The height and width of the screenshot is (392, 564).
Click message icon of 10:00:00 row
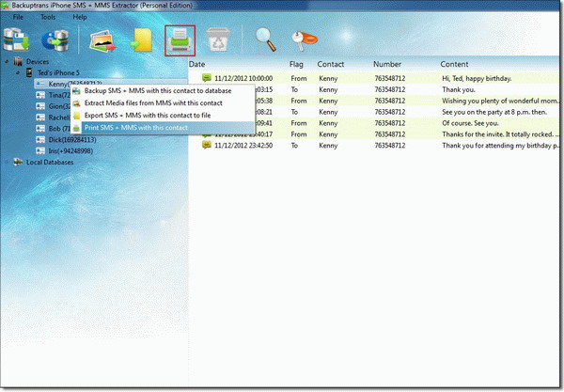[x=207, y=78]
